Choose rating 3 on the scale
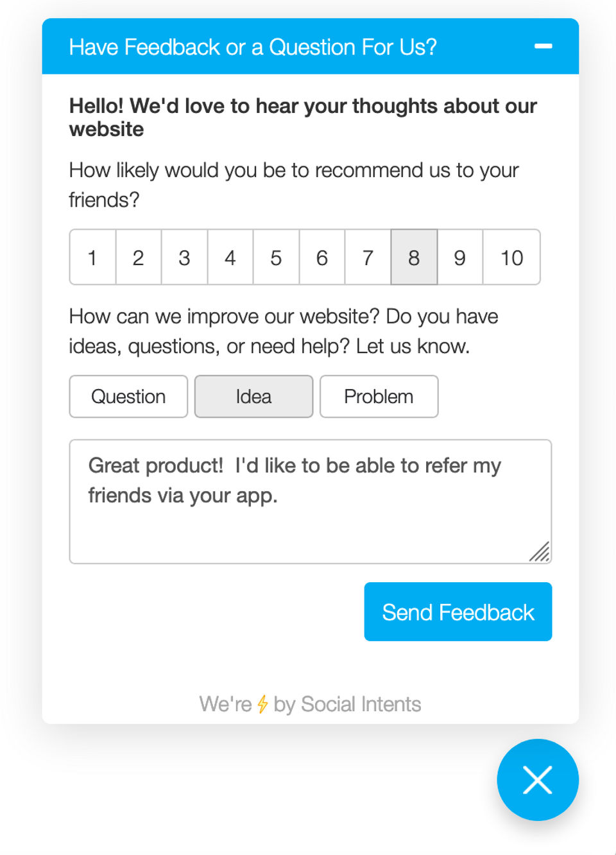 [x=185, y=257]
